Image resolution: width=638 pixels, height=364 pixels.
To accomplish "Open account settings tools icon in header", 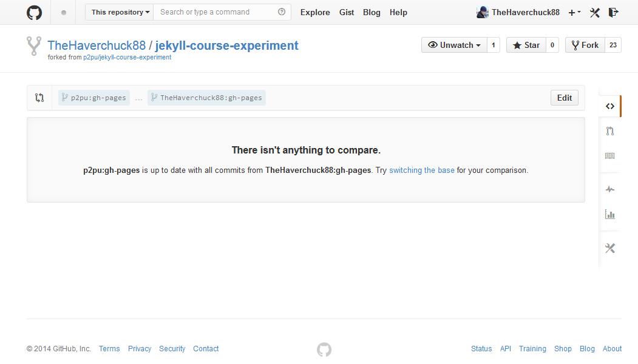I will [594, 13].
